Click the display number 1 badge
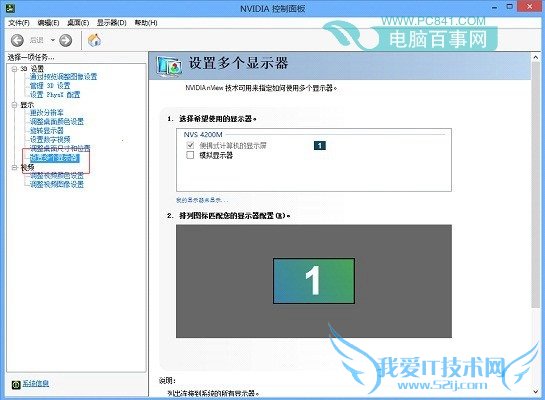Viewport: 545px width, 400px height. tap(320, 146)
